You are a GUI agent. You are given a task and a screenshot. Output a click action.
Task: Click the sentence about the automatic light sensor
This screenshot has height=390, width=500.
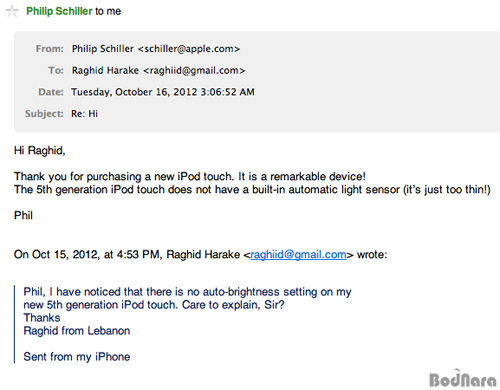click(252, 190)
